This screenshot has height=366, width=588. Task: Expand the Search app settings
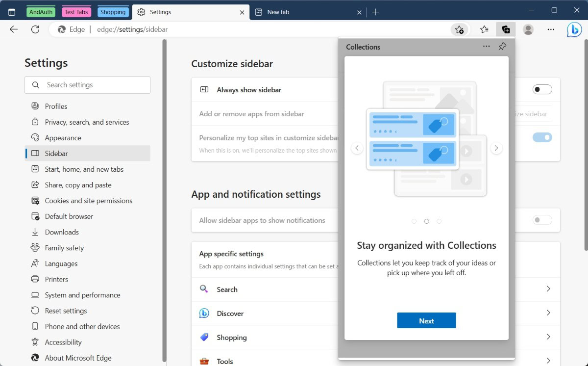coord(548,289)
